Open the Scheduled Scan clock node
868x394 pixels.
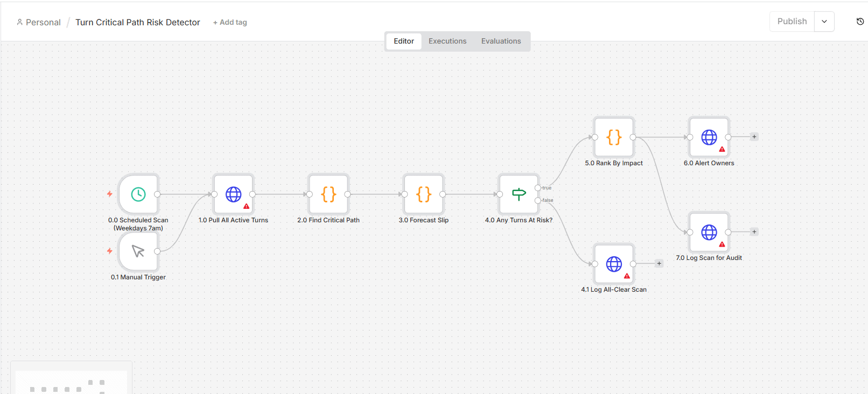138,194
